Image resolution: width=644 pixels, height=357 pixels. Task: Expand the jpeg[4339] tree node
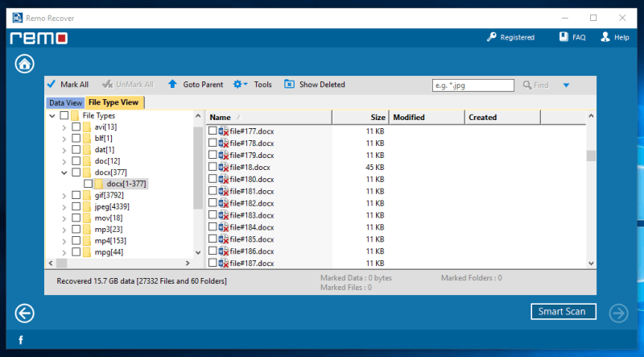tap(64, 207)
